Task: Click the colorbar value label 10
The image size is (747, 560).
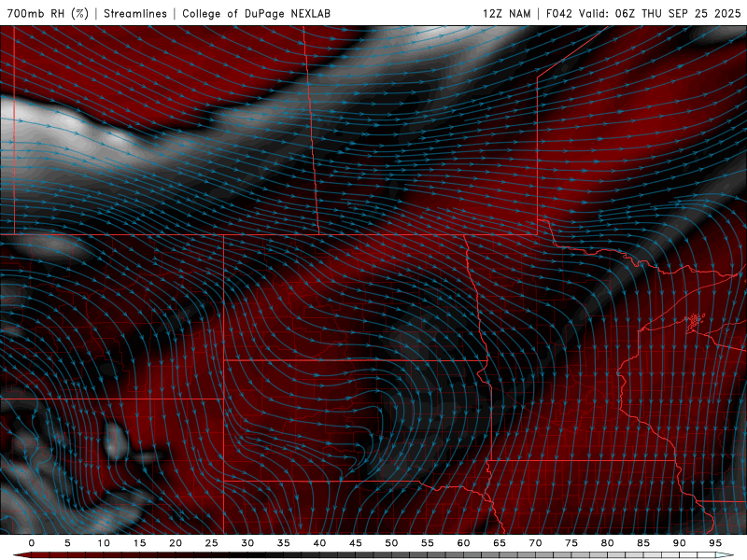Action: [104, 543]
